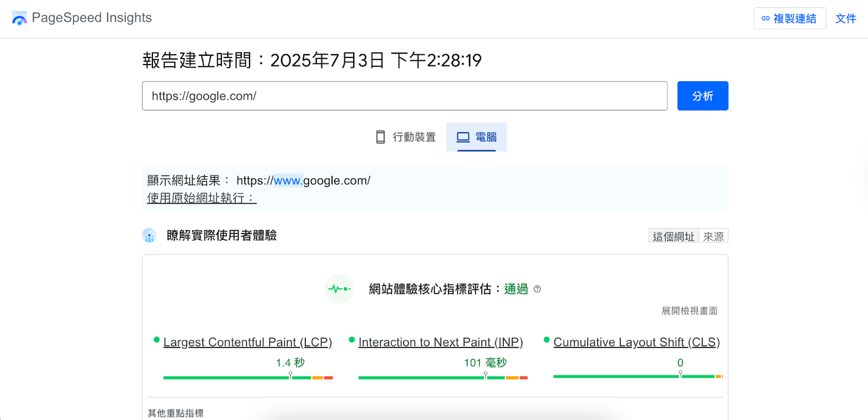This screenshot has width=868, height=420.
Task: Click the green dot next to LCP
Action: pos(157,340)
